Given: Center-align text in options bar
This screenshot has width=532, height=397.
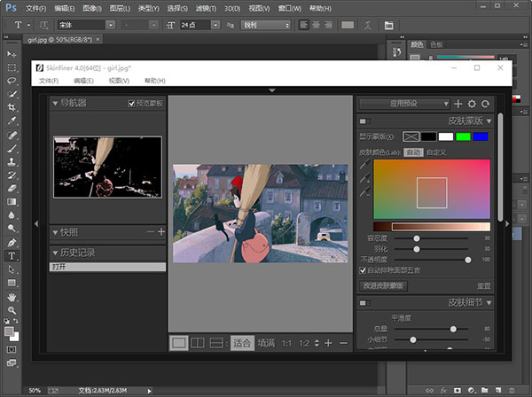Looking at the screenshot, I should pos(316,25).
